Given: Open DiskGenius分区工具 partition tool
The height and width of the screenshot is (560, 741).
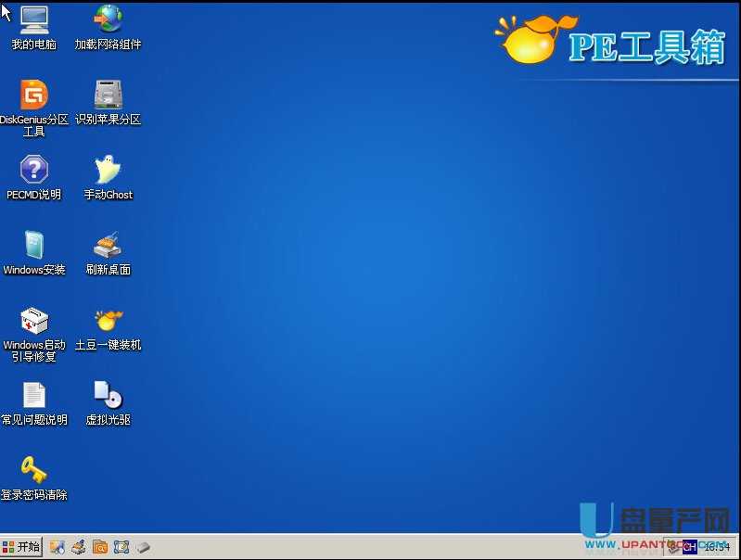Looking at the screenshot, I should 33,95.
